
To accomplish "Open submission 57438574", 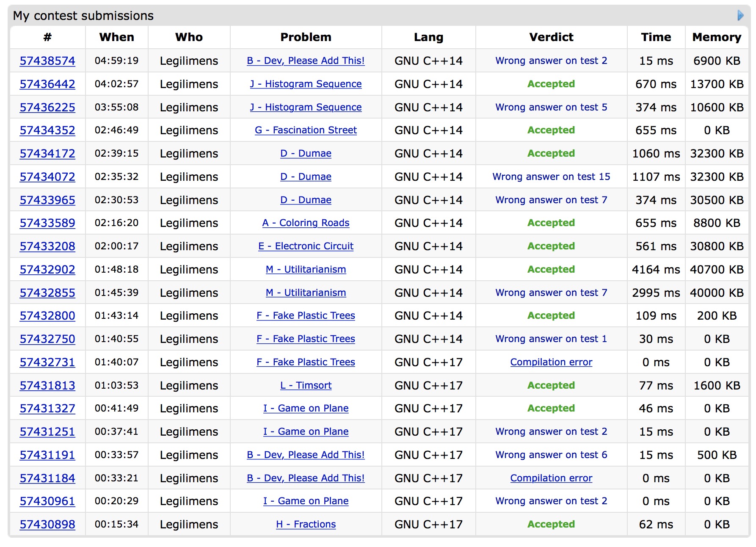I will tap(47, 61).
